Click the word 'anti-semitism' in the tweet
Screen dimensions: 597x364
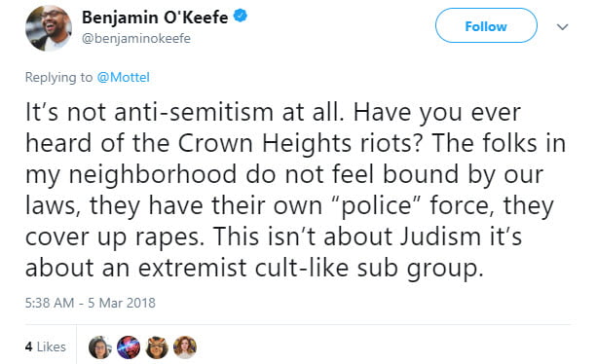pos(194,113)
